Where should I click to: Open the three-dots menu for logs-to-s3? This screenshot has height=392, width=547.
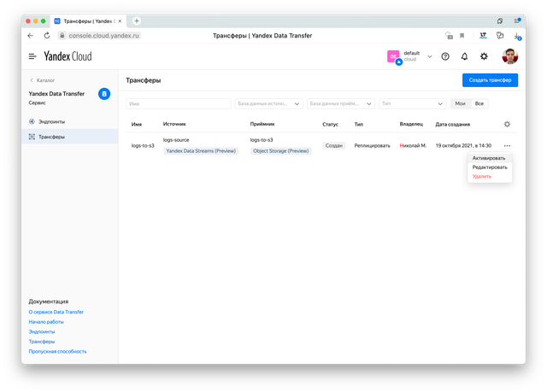pos(507,146)
